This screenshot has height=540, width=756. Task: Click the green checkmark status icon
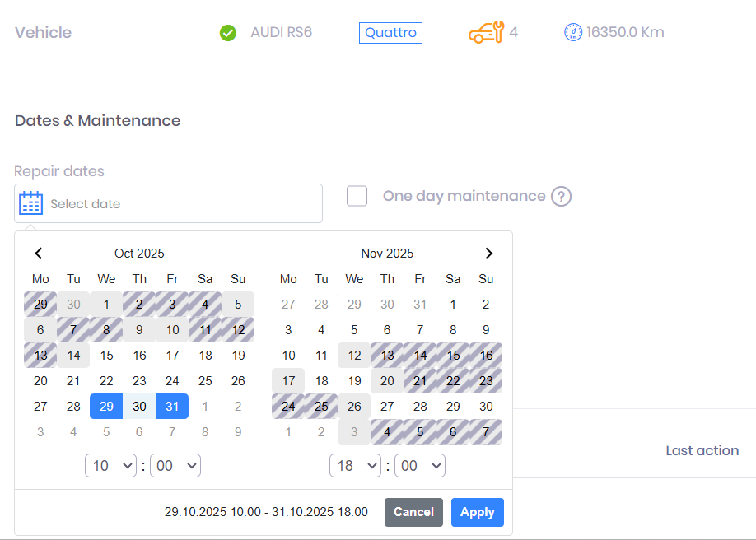click(228, 33)
